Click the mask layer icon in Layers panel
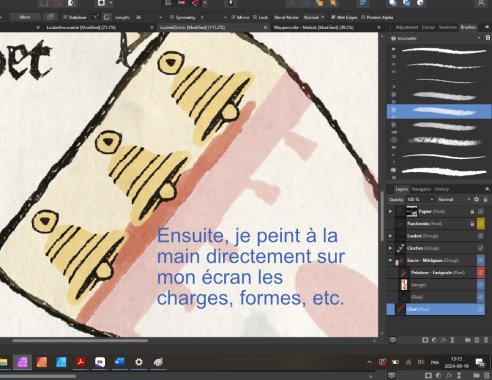The width and height of the screenshot is (492, 380). point(425,340)
